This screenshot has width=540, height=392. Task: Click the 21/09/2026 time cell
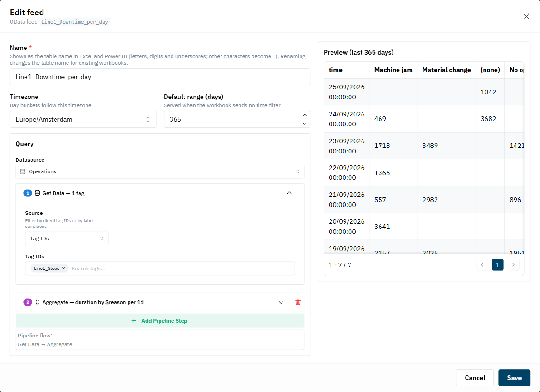[x=346, y=199]
